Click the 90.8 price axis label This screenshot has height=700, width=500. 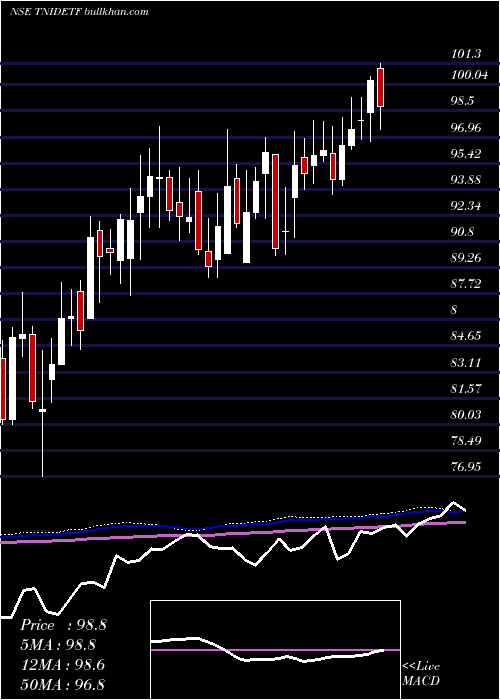tap(462, 232)
